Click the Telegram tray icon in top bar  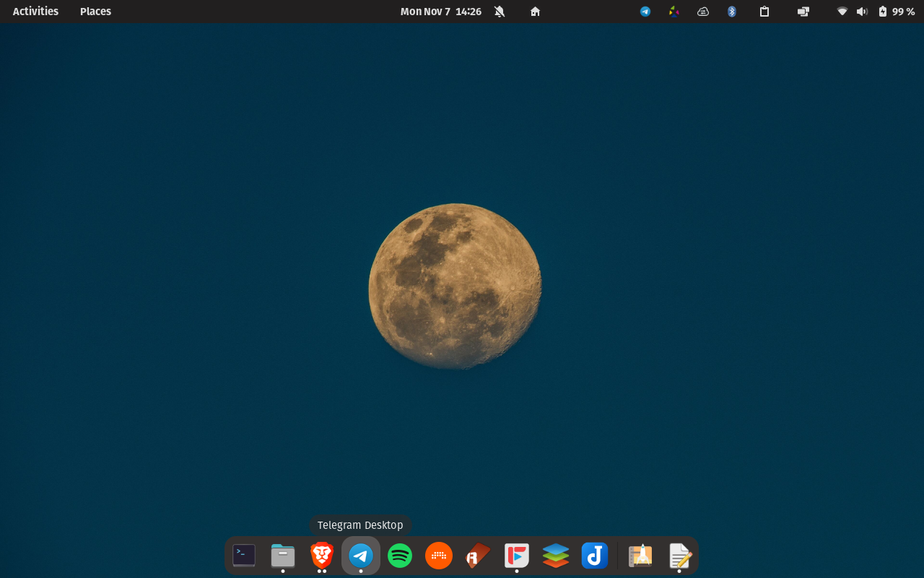[645, 12]
